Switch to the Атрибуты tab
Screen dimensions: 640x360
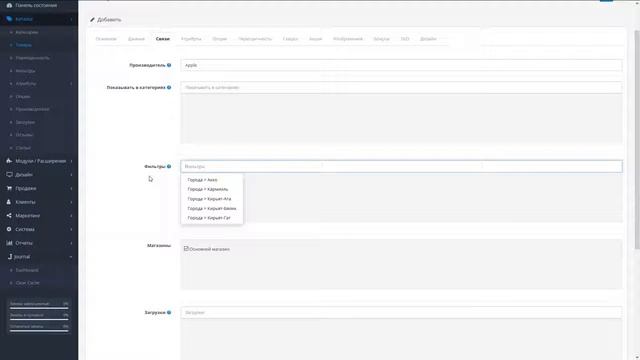coord(191,39)
